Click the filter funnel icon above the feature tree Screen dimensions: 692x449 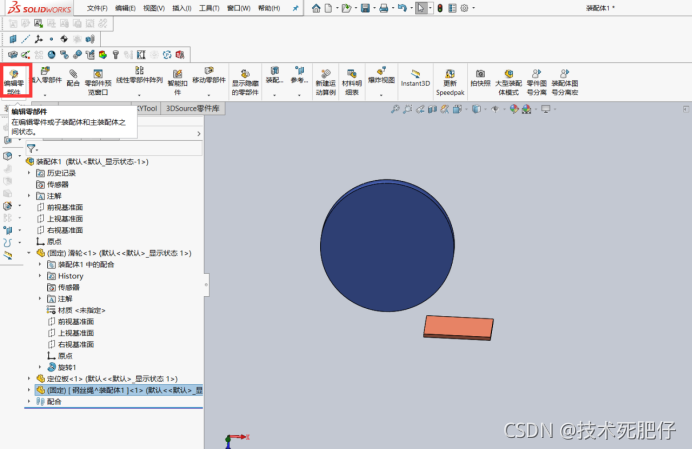pyautogui.click(x=31, y=148)
